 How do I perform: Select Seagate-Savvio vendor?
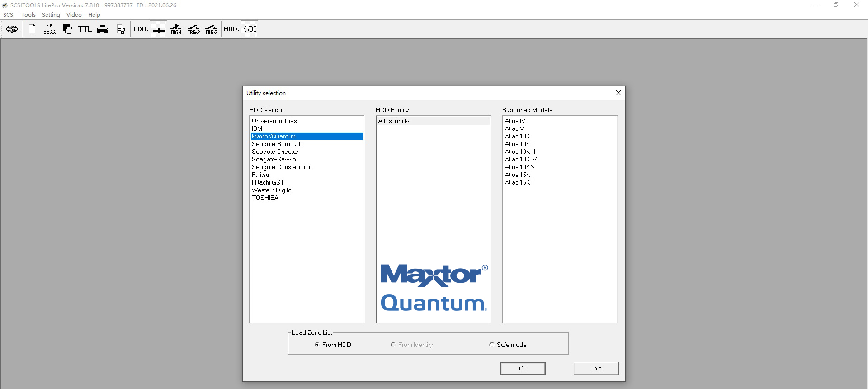[x=307, y=159]
